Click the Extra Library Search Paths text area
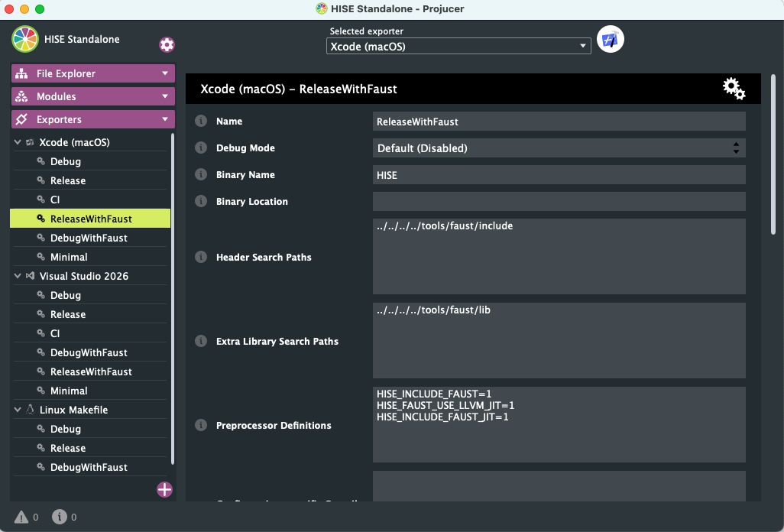 pos(559,340)
